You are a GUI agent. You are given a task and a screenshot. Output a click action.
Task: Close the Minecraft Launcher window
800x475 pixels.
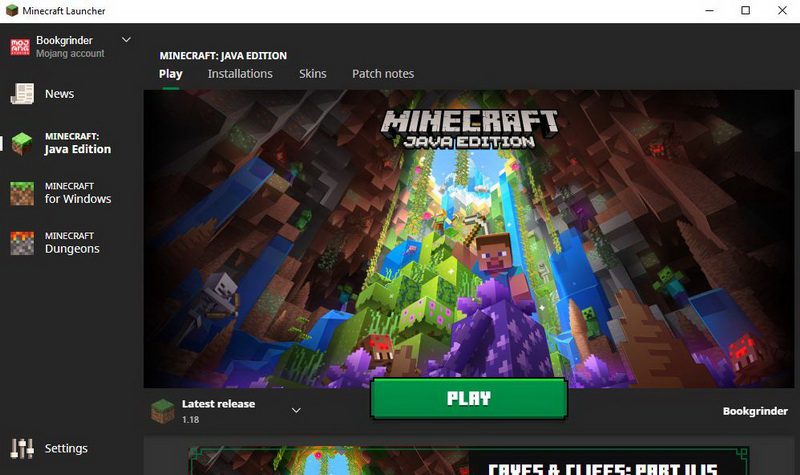click(x=782, y=11)
